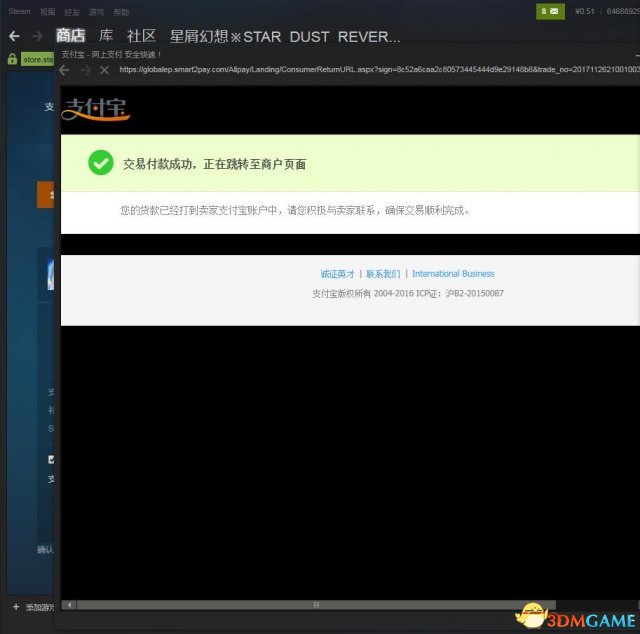Switch to the 商店 tab
Viewport: 640px width, 634px height.
(71, 36)
